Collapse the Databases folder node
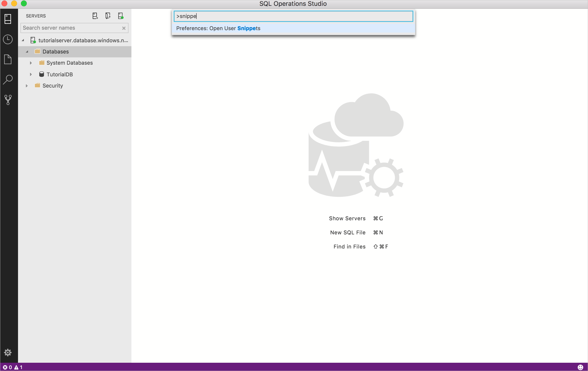Viewport: 588px width, 371px height. pyautogui.click(x=27, y=52)
